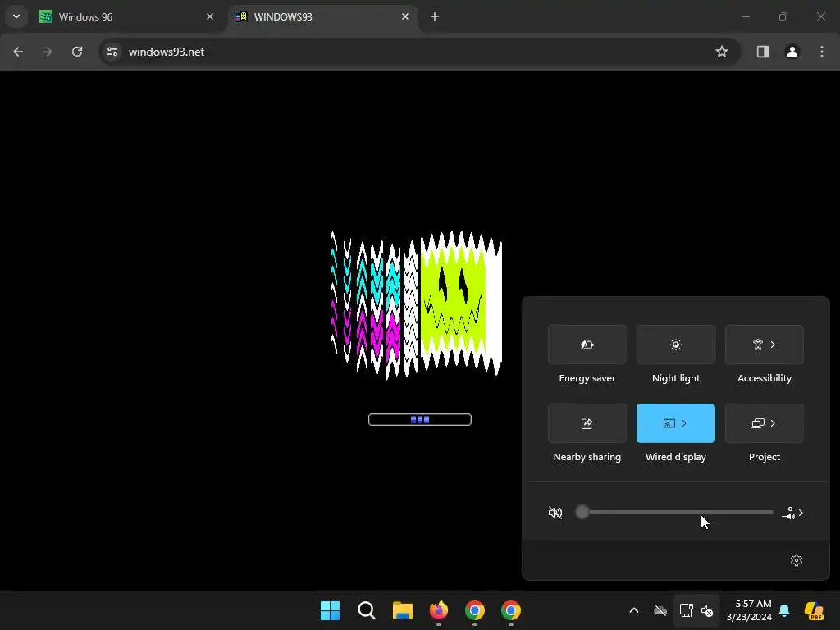
Task: Close the Windows 96 tab
Action: [x=210, y=16]
